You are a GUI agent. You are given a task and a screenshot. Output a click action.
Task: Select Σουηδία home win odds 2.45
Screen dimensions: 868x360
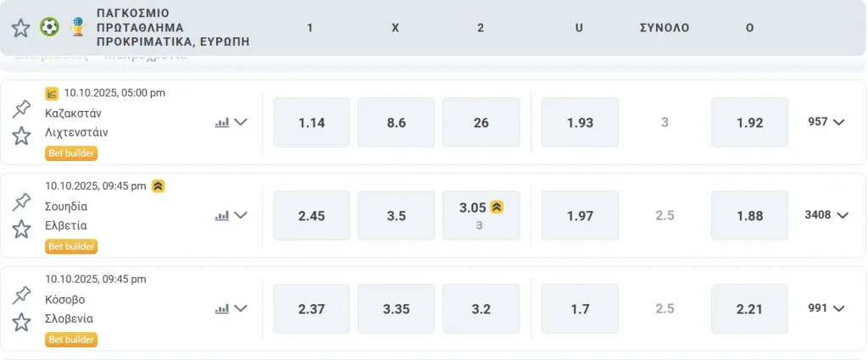coord(311,216)
